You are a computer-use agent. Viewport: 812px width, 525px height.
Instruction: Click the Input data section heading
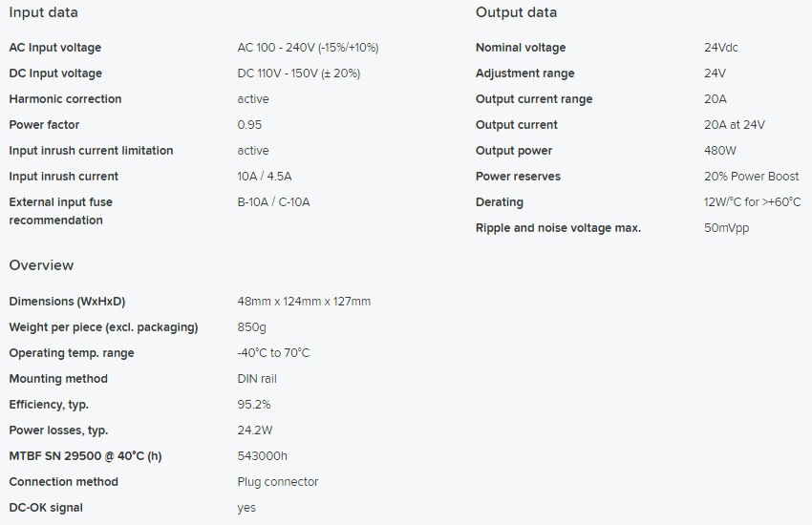[x=44, y=12]
